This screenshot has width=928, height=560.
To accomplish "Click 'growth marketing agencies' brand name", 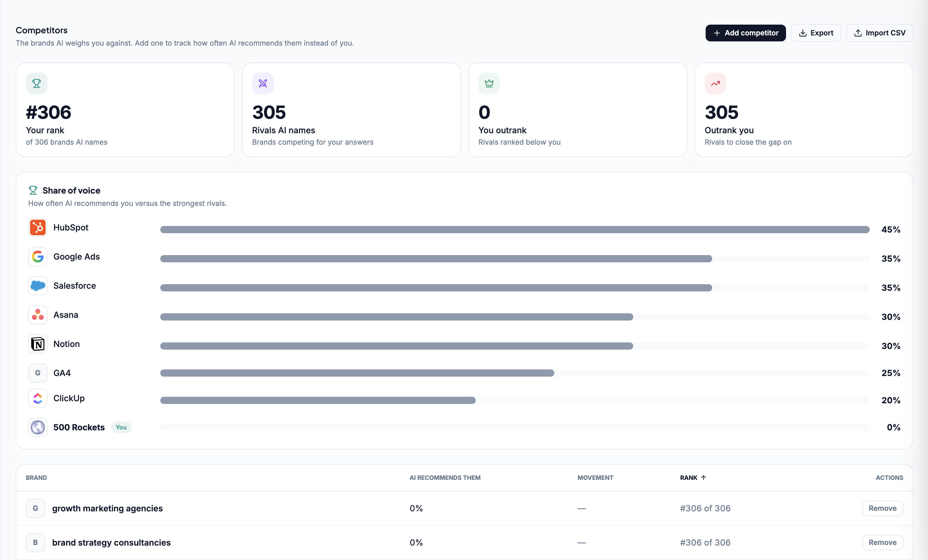I will [107, 508].
